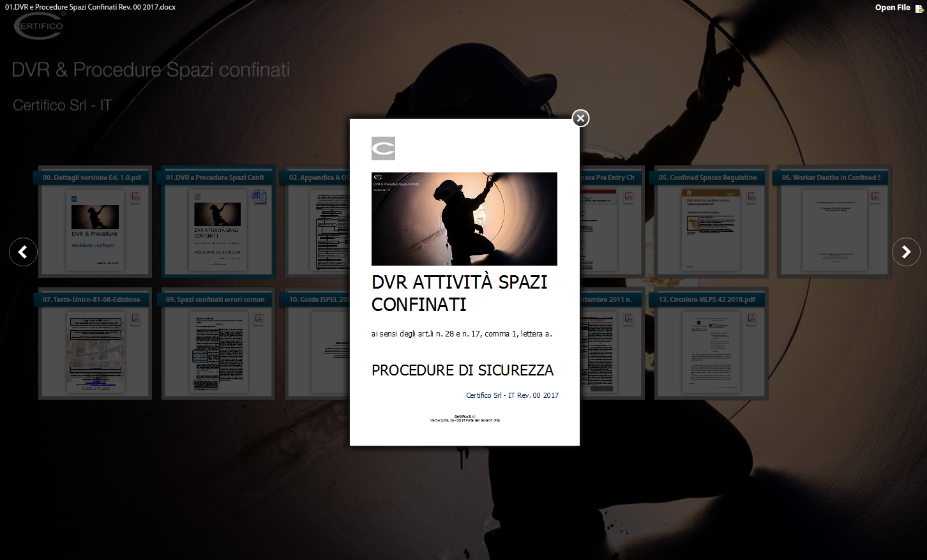Click the grey Certifico logo in preview page
Viewport: 927px width, 560px height.
383,148
